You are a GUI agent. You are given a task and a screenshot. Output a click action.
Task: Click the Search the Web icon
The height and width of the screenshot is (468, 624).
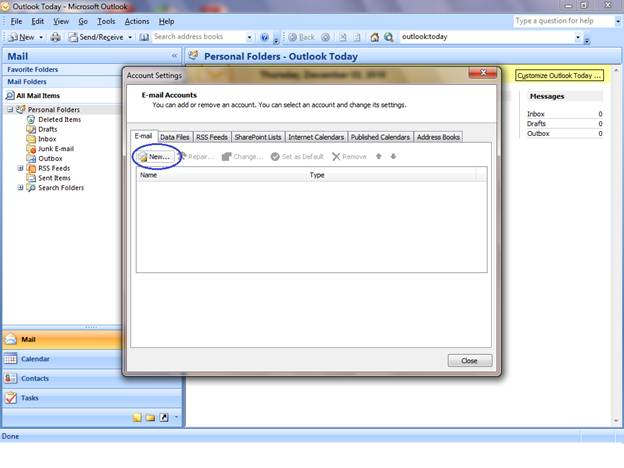[389, 37]
